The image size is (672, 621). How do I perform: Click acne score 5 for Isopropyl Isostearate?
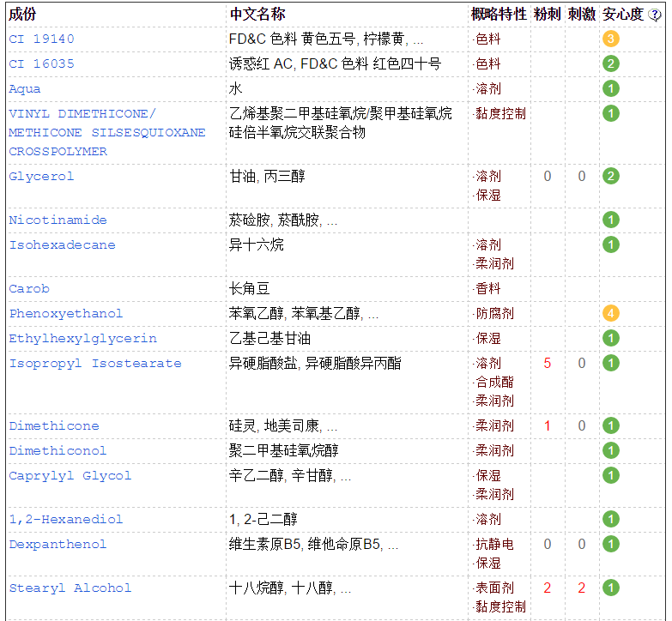pos(547,363)
